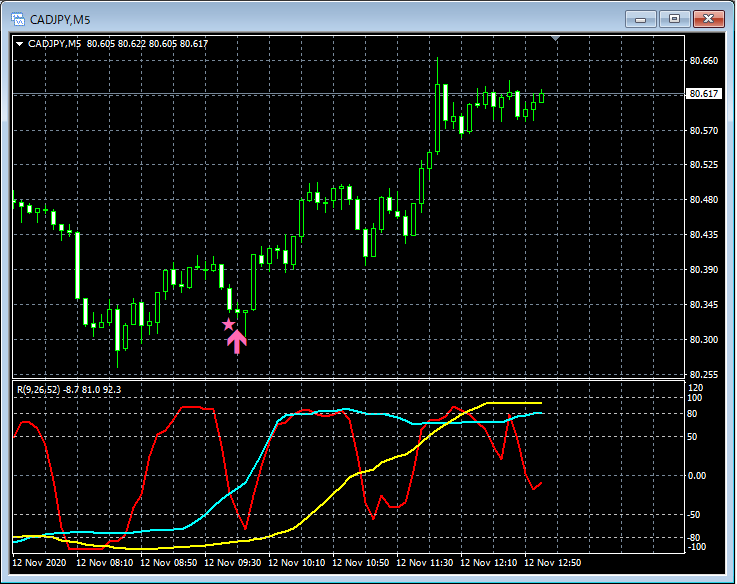Click the 80.480 price scale label

point(704,199)
